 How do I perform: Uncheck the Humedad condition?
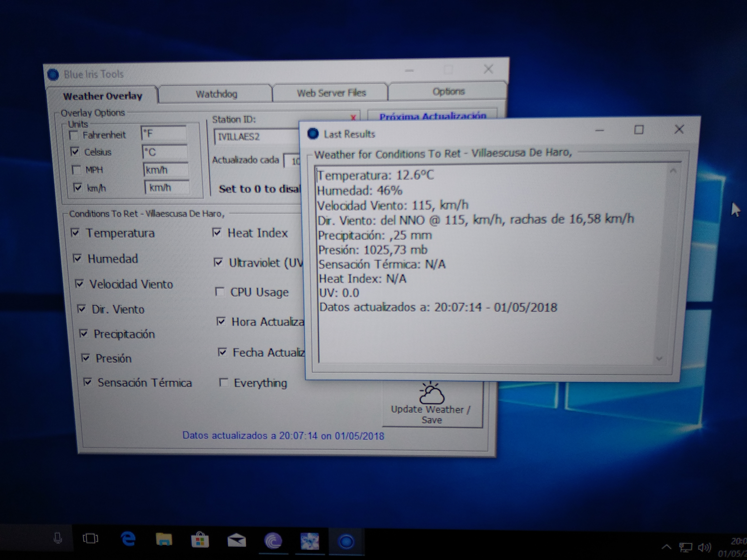pyautogui.click(x=77, y=259)
